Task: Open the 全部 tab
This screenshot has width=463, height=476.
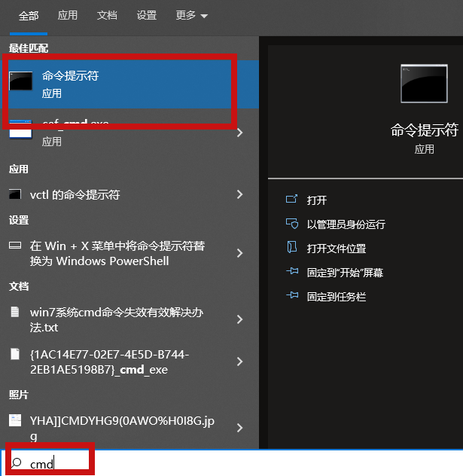Action: pos(28,16)
